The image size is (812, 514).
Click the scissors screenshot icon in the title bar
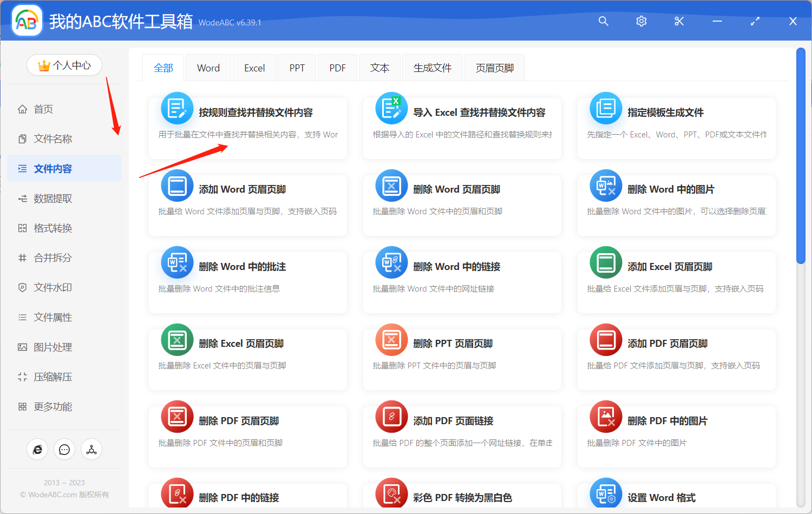point(679,21)
